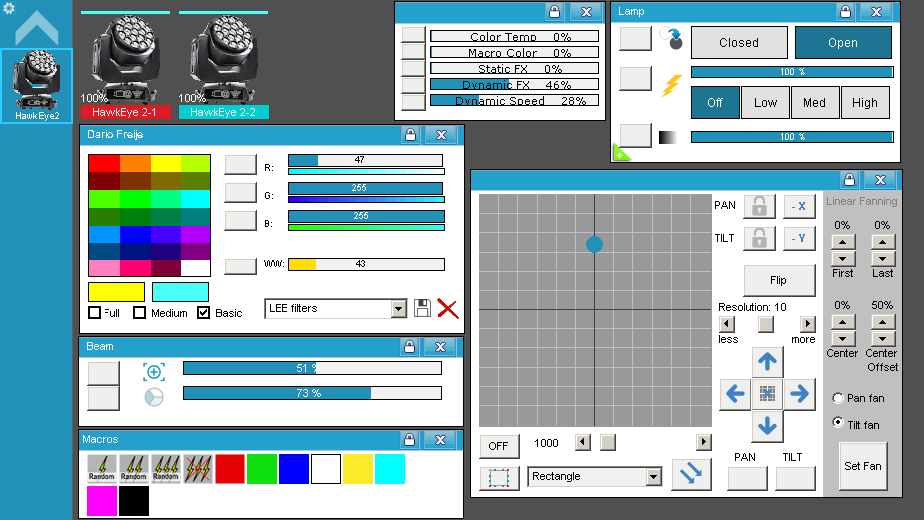Move position up with arrow
Image resolution: width=924 pixels, height=520 pixels.
pyautogui.click(x=767, y=361)
